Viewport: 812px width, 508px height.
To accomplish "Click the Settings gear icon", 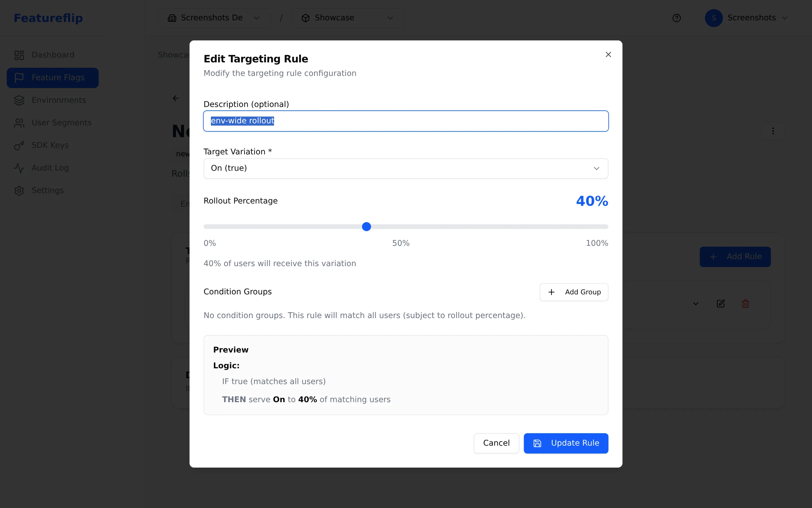I will click(19, 190).
